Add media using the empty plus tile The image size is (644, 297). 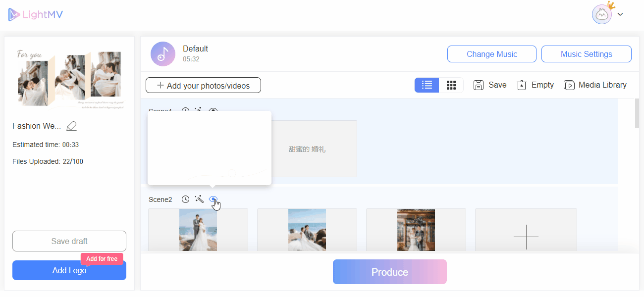click(526, 237)
